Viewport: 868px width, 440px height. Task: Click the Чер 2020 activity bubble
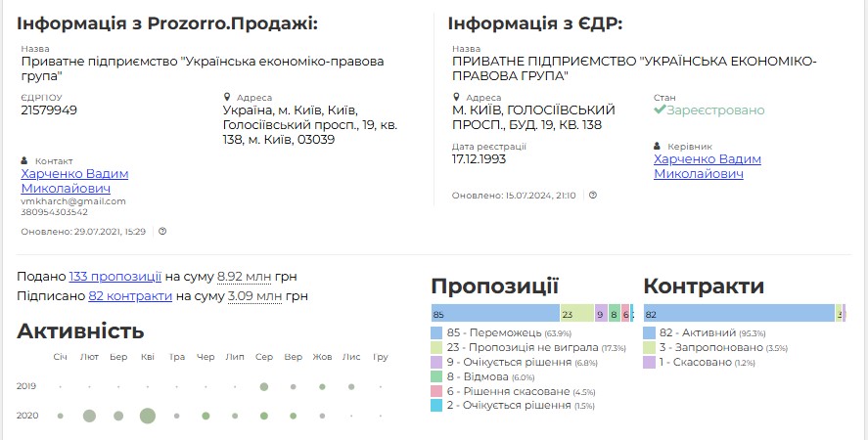tap(206, 416)
